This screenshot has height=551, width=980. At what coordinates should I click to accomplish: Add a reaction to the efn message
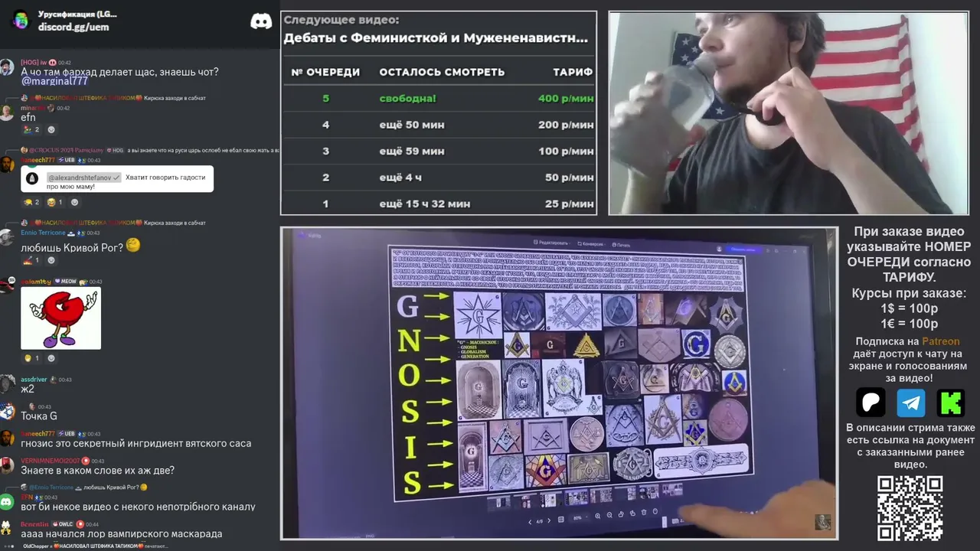[x=51, y=129]
